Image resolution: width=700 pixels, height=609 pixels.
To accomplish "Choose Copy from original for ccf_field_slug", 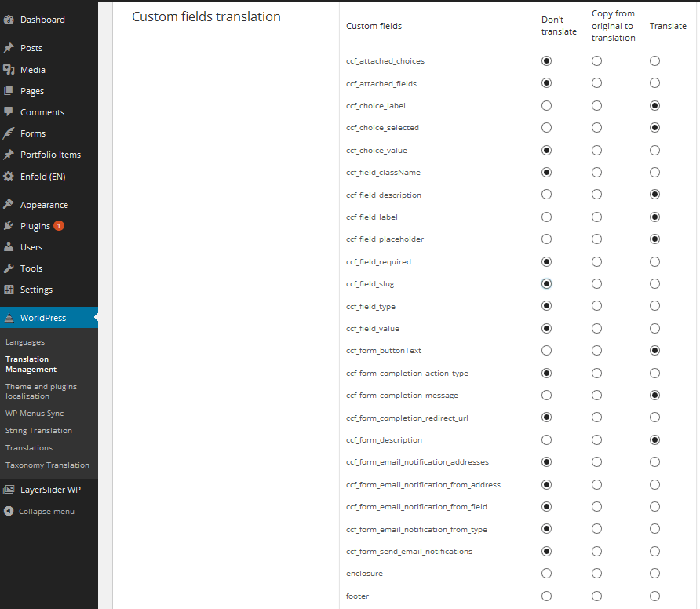I will pos(596,284).
